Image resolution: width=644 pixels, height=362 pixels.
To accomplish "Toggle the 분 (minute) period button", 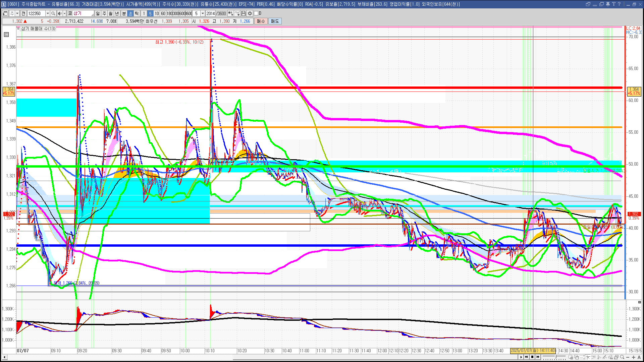I will click(124, 13).
